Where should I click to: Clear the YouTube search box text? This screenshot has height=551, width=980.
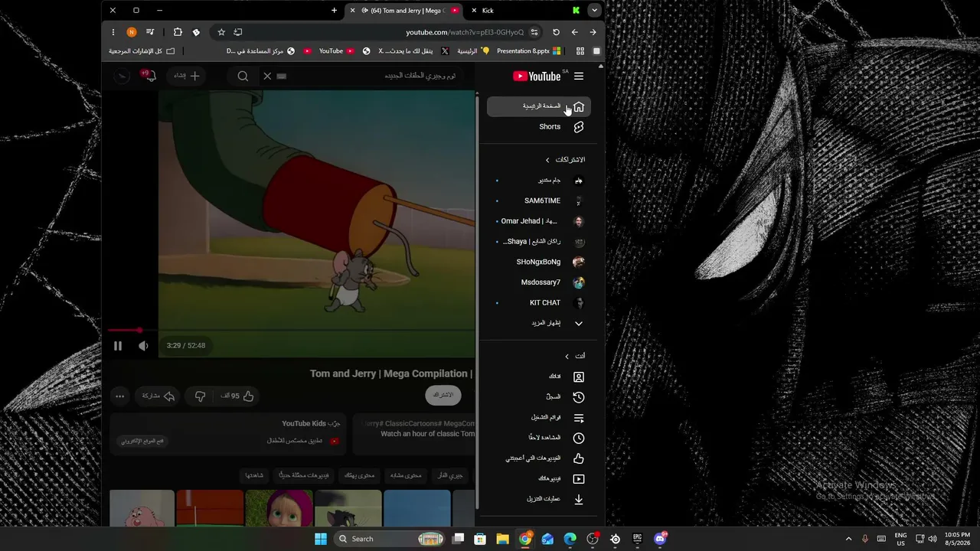pos(267,76)
